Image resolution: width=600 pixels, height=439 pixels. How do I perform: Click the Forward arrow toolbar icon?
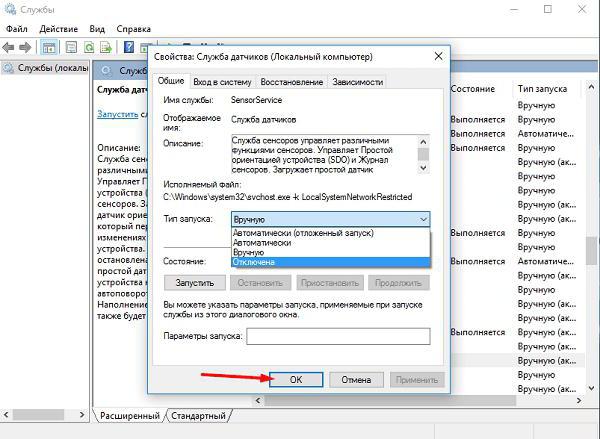point(25,47)
